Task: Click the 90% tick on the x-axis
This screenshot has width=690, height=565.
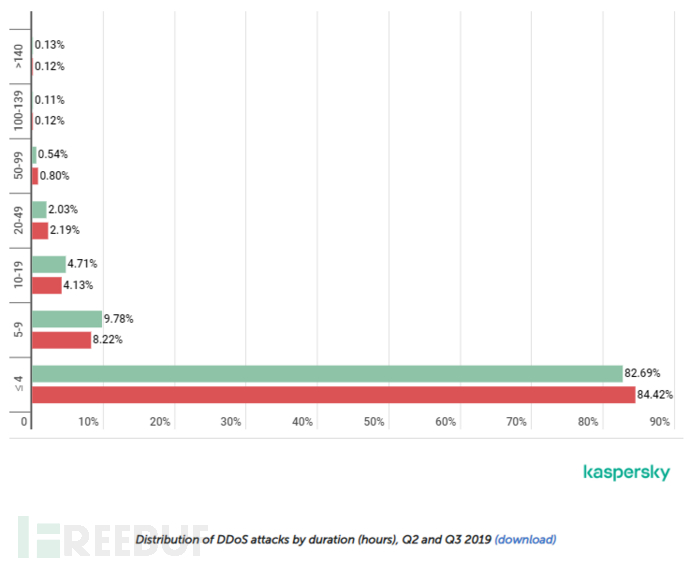Action: pos(659,422)
